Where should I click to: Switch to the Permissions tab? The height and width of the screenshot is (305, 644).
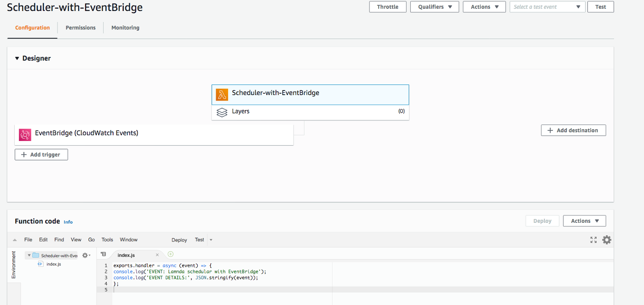pos(80,28)
